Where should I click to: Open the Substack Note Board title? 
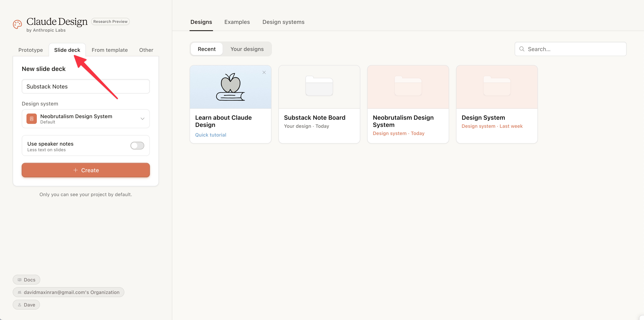tap(315, 118)
